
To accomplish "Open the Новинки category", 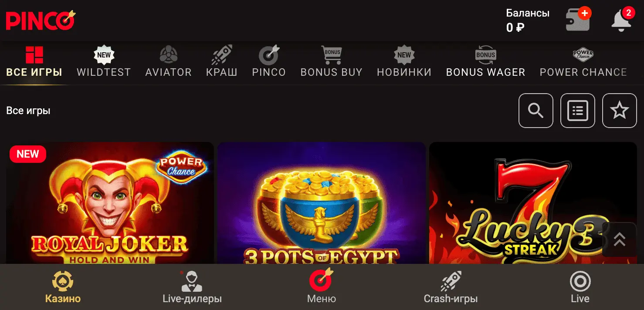I will [404, 62].
